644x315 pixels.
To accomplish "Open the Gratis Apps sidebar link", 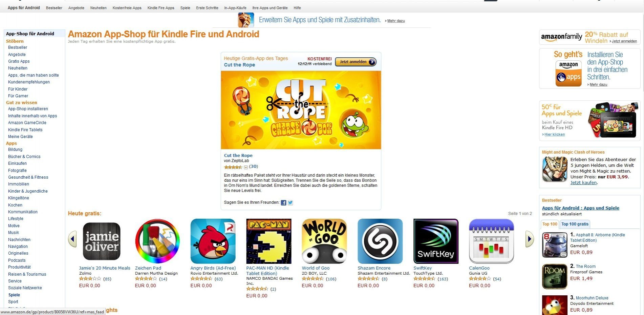I will click(x=19, y=61).
